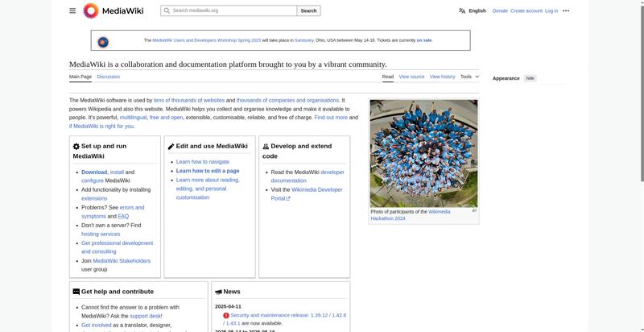Screen dimensions: 644x332
Task: Open the hosting services link
Action: (101, 234)
